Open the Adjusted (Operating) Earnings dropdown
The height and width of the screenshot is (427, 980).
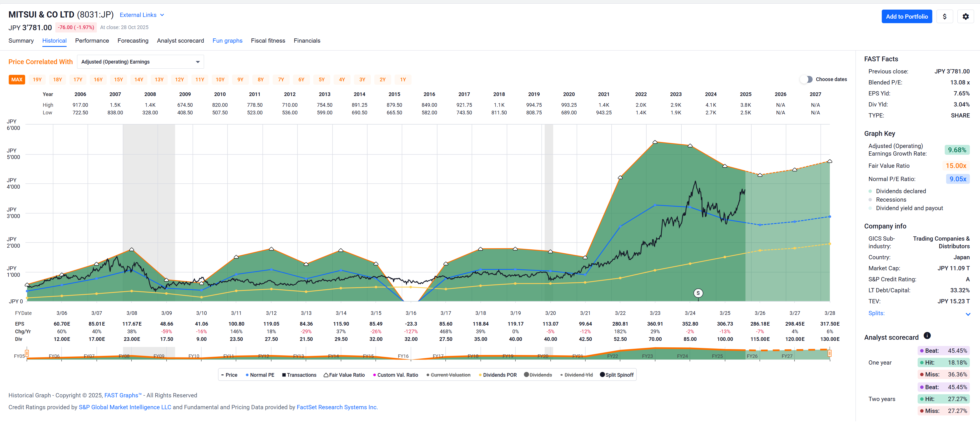coord(140,62)
